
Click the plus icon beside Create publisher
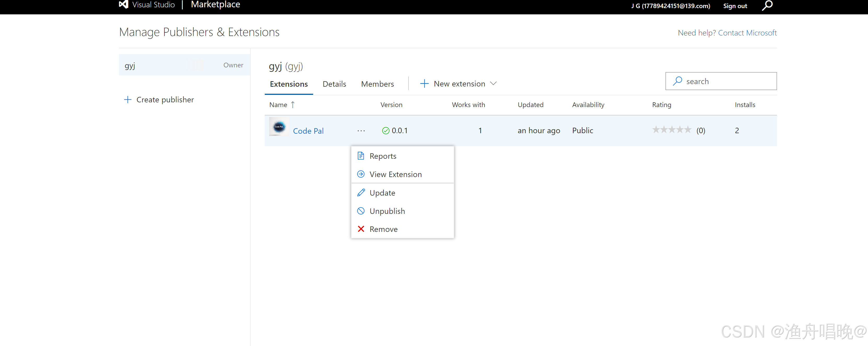(128, 100)
